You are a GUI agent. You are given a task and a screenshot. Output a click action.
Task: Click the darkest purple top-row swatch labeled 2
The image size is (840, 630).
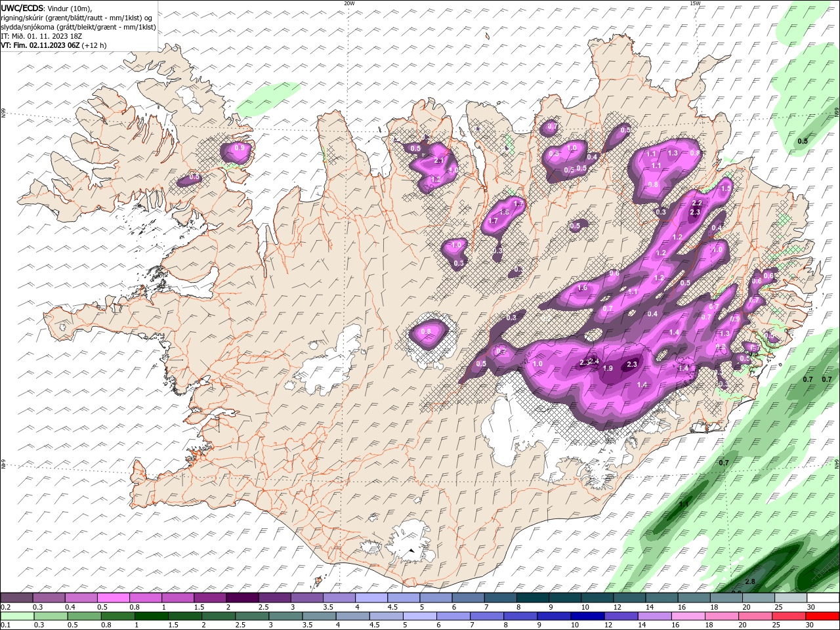(x=242, y=598)
